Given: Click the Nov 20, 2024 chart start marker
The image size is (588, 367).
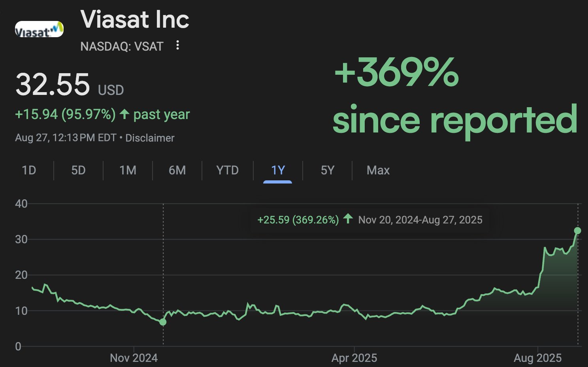Looking at the screenshot, I should tap(163, 322).
